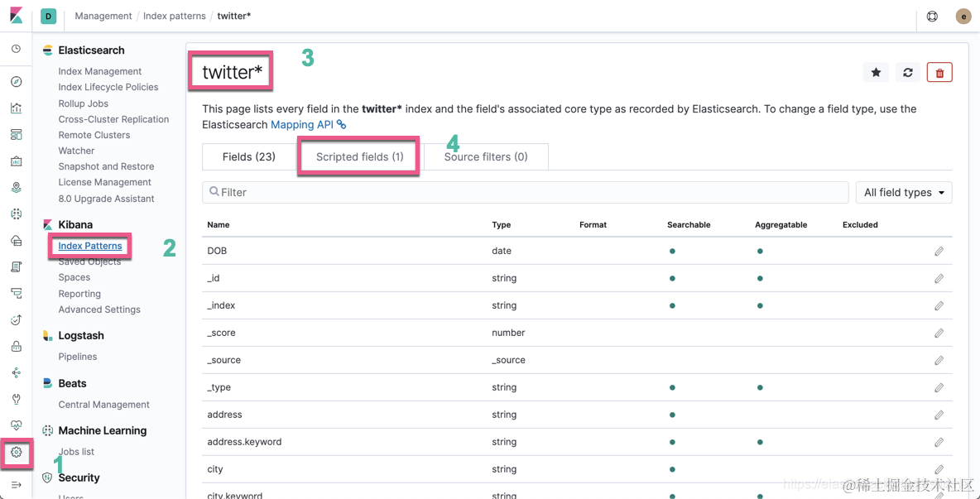Screen dimensions: 980x499
Task: Open the APM app icon
Action: tap(17, 293)
